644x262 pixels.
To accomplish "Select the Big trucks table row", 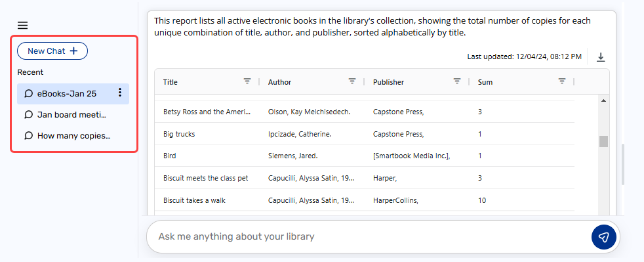I will (365, 134).
